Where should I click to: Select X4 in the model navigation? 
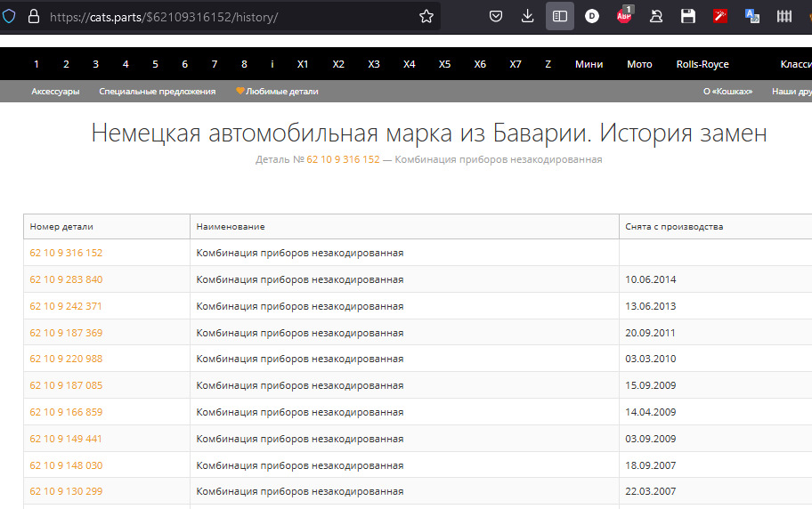point(409,64)
